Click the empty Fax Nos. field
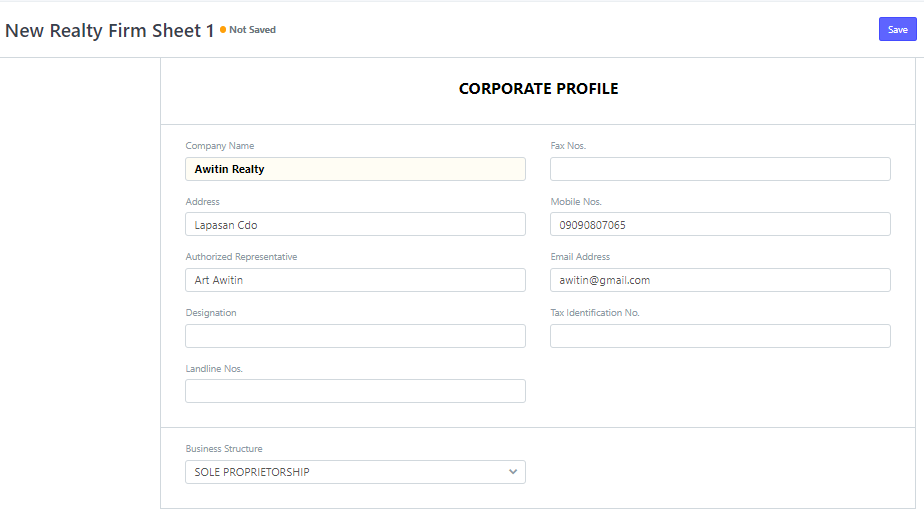 click(x=720, y=169)
